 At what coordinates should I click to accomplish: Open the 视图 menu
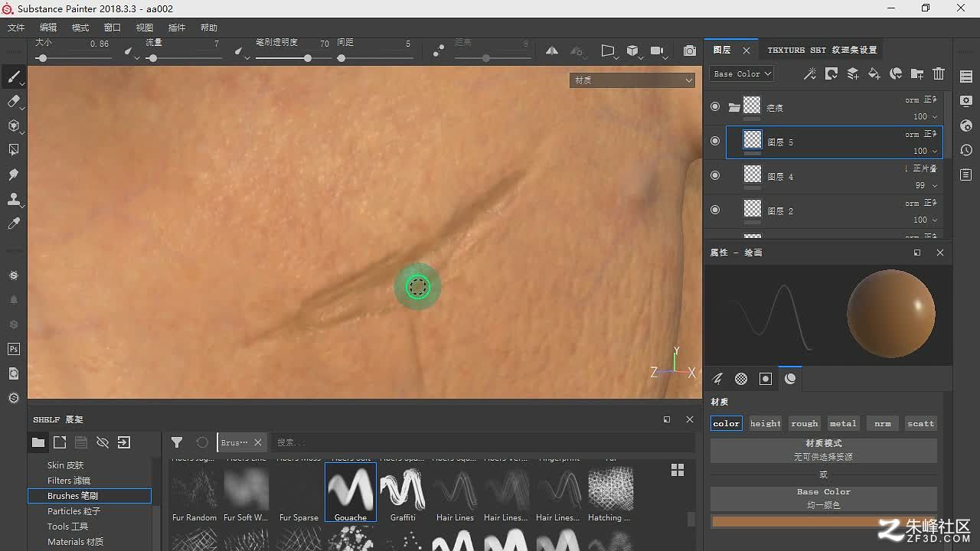[145, 28]
